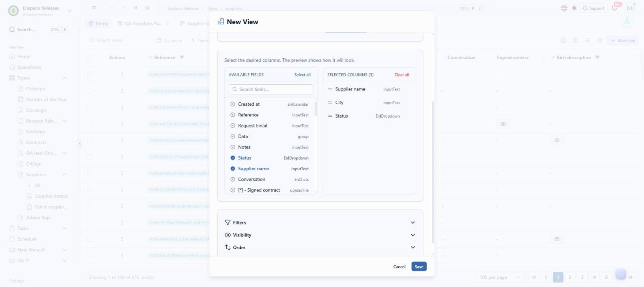Open table settings gear icon

pos(600,40)
